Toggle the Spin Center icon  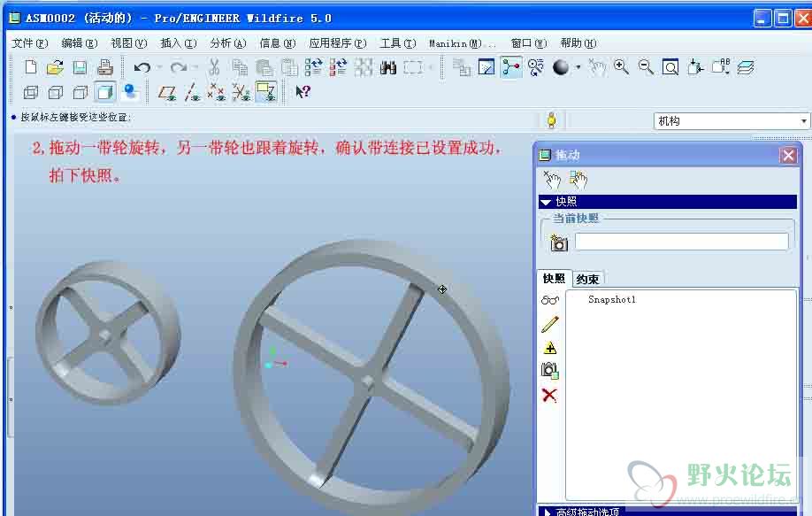point(511,67)
